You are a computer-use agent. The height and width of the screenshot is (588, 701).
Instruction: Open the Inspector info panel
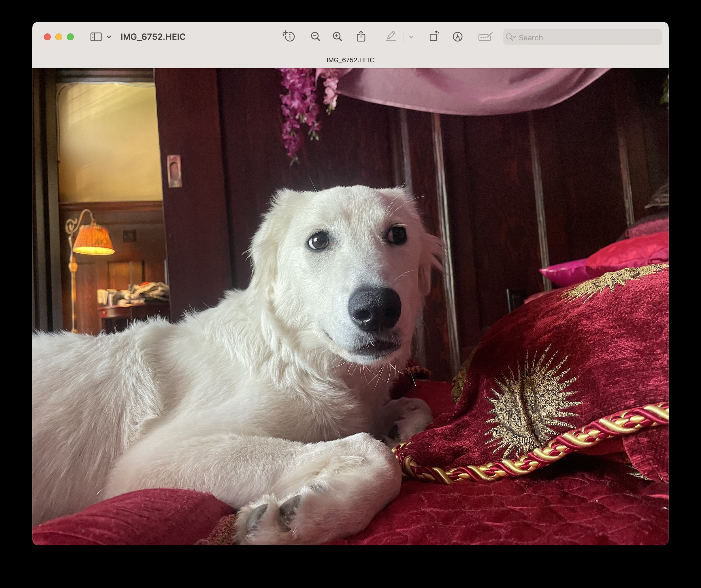click(x=289, y=37)
